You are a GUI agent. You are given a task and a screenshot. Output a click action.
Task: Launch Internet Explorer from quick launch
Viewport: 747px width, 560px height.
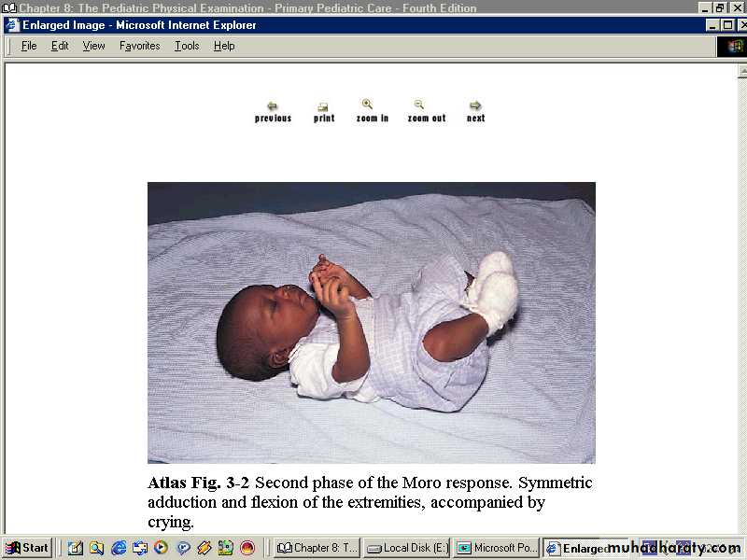[119, 548]
